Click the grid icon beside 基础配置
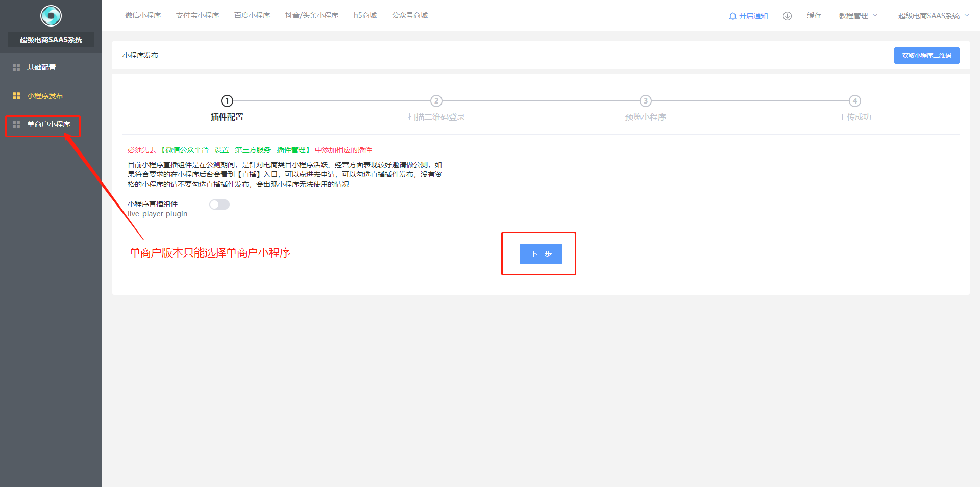Screen dimensions: 980x487 [x=16, y=67]
